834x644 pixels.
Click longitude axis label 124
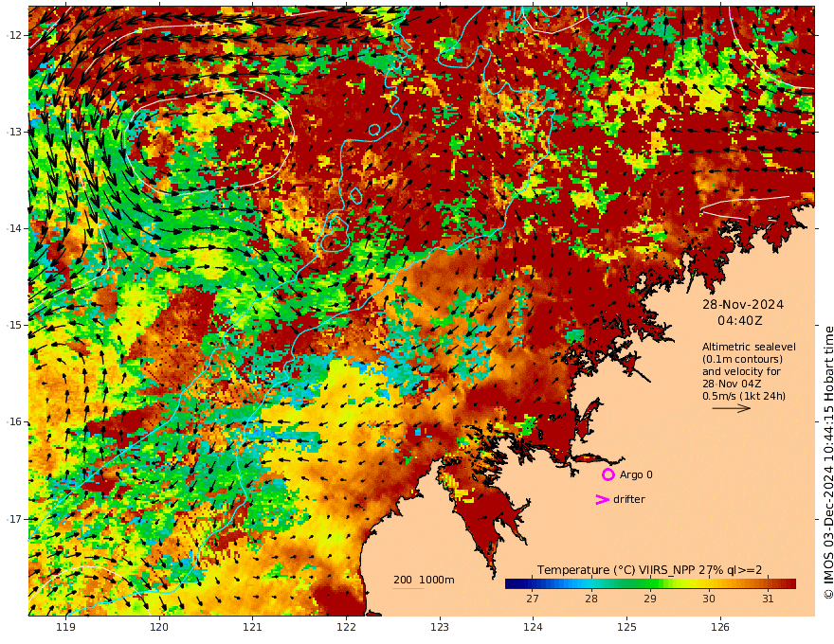coord(533,627)
